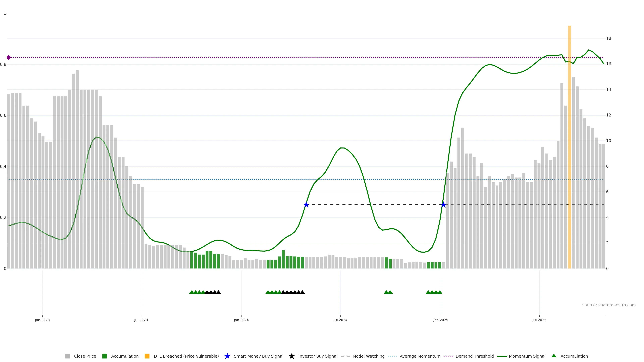Click the black star Investor Buy legend icon
The width and height of the screenshot is (644, 362).
[x=291, y=356]
